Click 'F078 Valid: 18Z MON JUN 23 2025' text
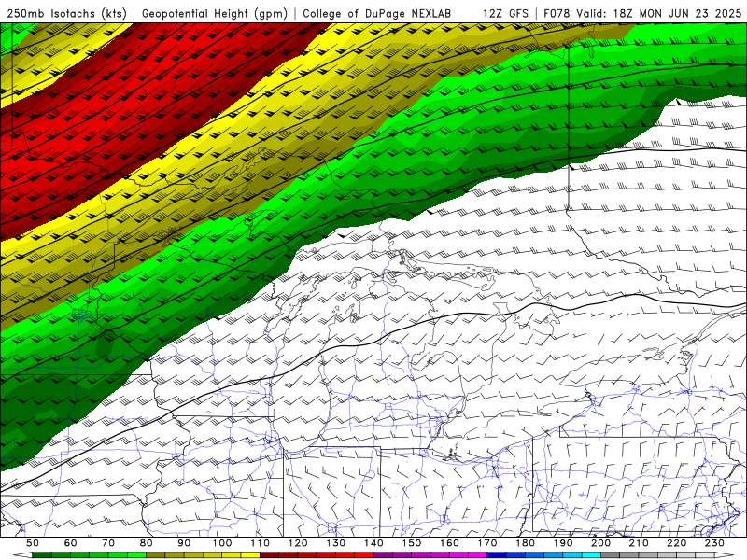The image size is (747, 560). [x=642, y=14]
